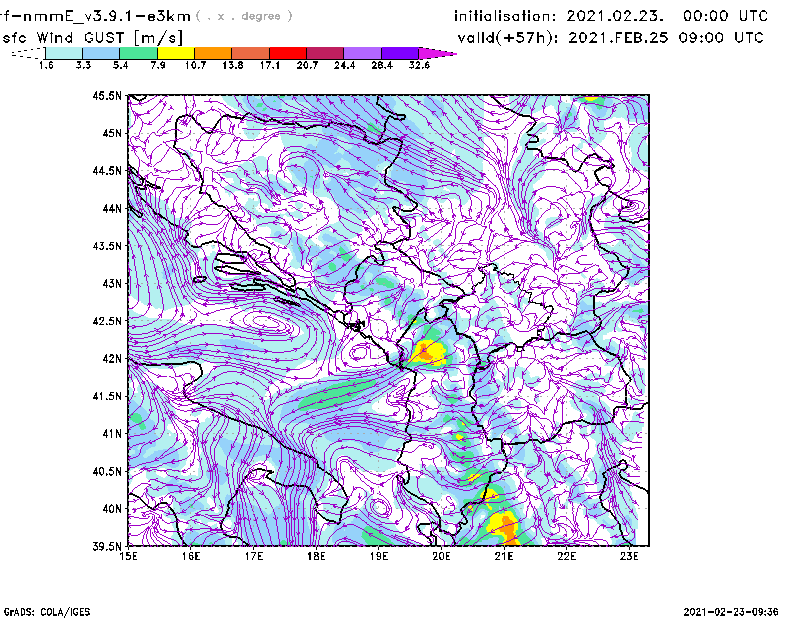This screenshot has width=800, height=618.
Task: Click the strong gust hotspot near 42N 20E
Action: tap(428, 352)
